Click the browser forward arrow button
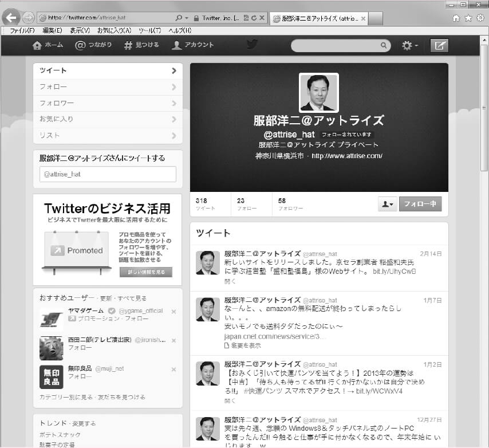The height and width of the screenshot is (448, 489). pos(29,18)
